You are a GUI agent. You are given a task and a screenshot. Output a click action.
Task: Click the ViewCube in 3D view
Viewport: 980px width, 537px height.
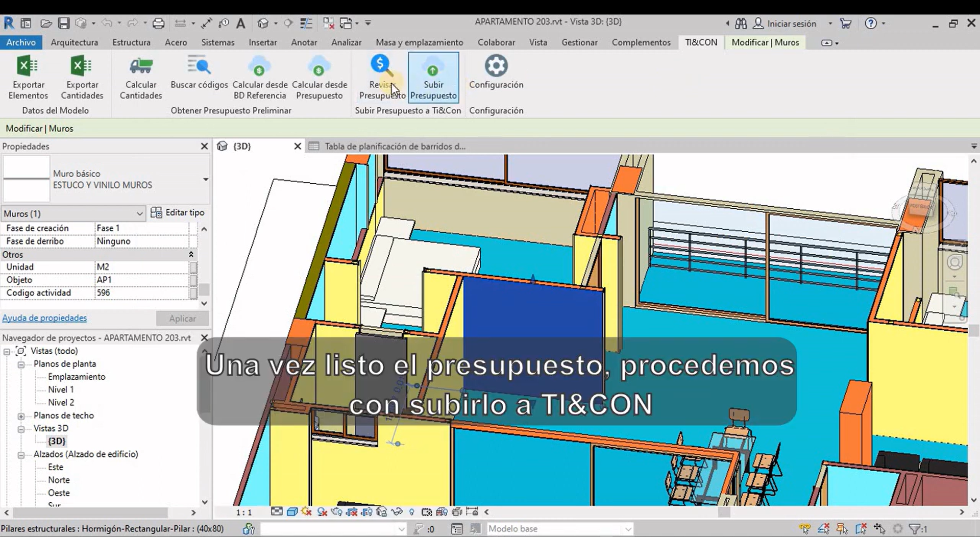(920, 208)
